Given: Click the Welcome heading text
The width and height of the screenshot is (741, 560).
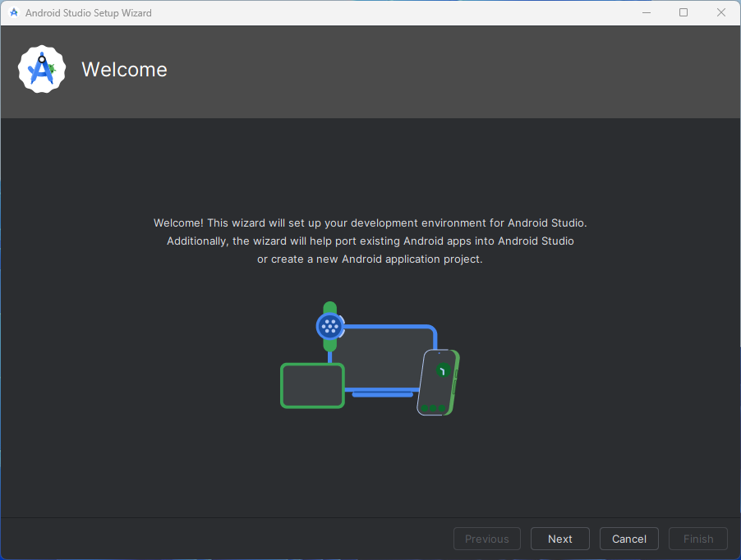Looking at the screenshot, I should point(124,70).
